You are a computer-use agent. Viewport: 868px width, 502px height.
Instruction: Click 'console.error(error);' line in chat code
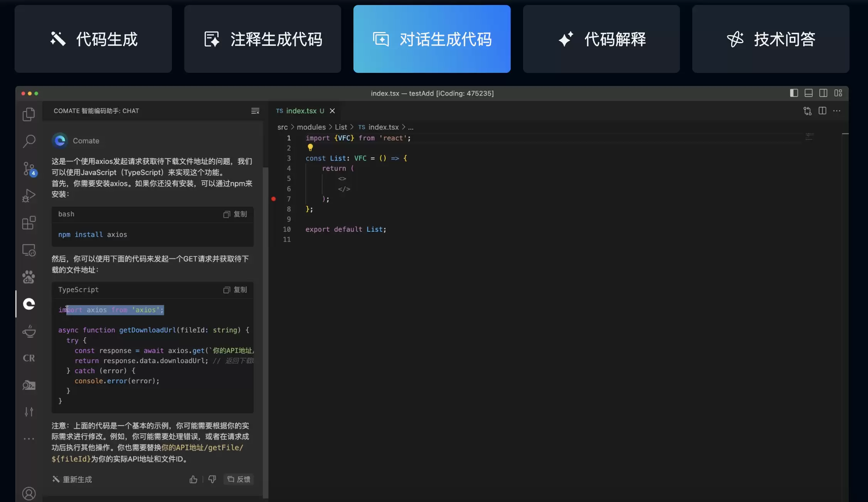point(117,381)
